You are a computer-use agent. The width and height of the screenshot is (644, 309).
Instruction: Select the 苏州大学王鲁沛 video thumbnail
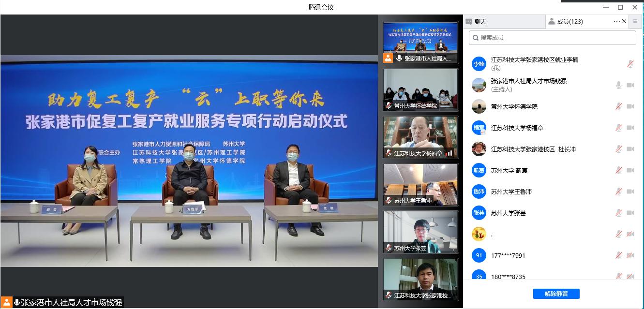click(x=420, y=184)
